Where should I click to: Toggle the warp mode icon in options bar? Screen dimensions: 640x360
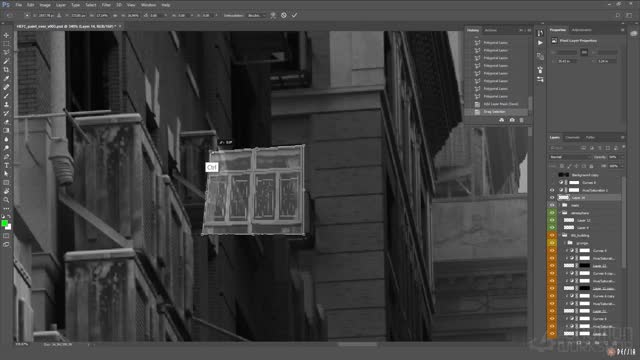tap(273, 15)
